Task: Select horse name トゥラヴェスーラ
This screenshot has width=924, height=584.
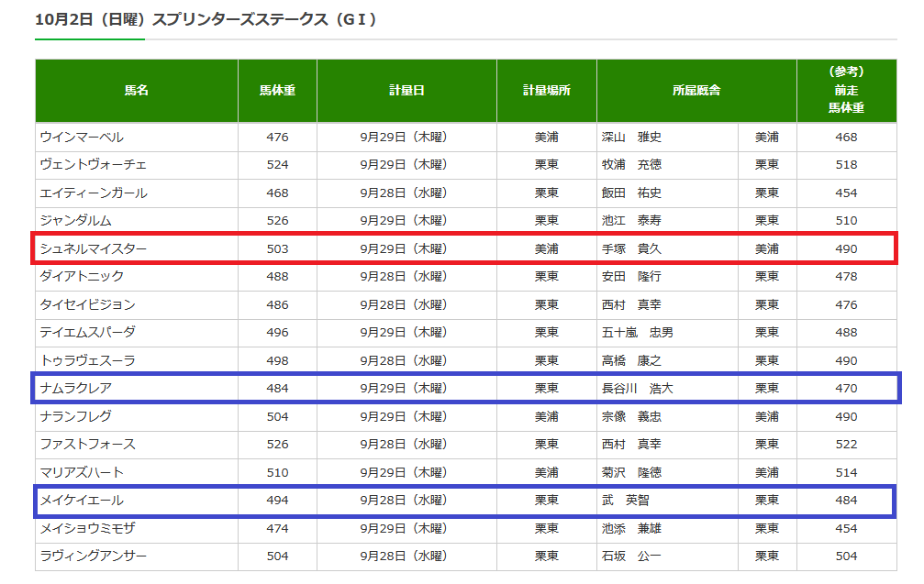Action: (88, 361)
